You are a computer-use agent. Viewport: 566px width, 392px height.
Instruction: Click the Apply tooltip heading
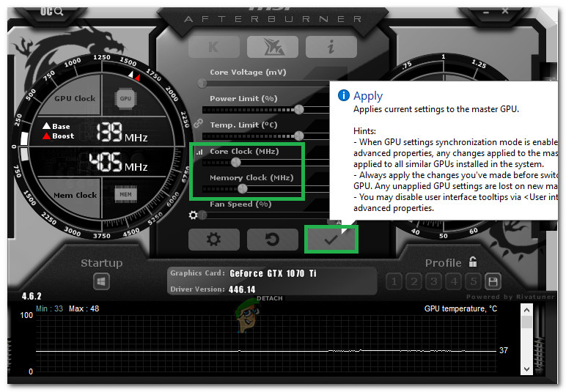pos(368,96)
